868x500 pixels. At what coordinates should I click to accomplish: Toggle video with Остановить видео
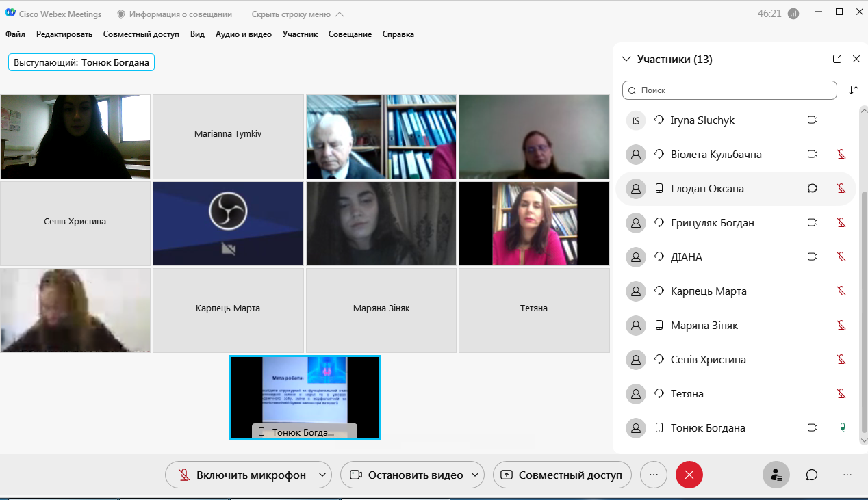(407, 475)
